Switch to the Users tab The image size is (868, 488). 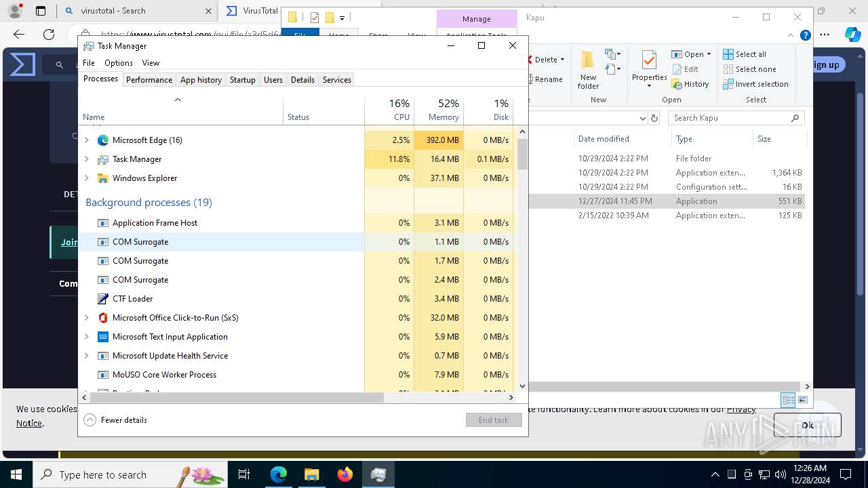tap(273, 80)
